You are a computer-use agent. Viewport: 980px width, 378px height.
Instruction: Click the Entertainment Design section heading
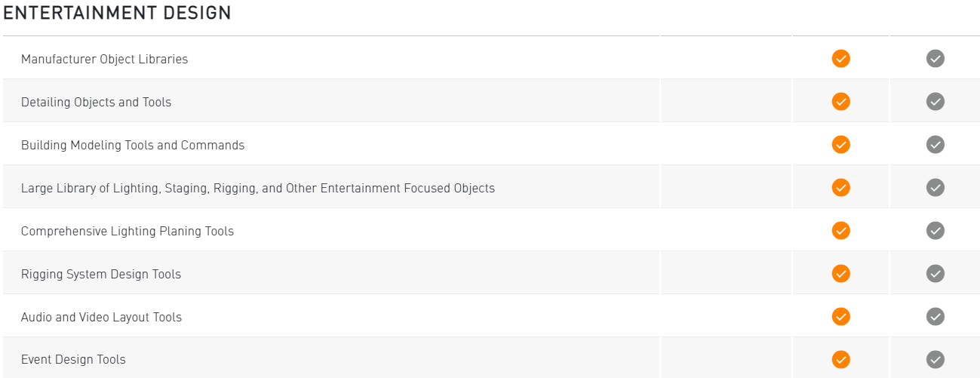click(x=117, y=13)
